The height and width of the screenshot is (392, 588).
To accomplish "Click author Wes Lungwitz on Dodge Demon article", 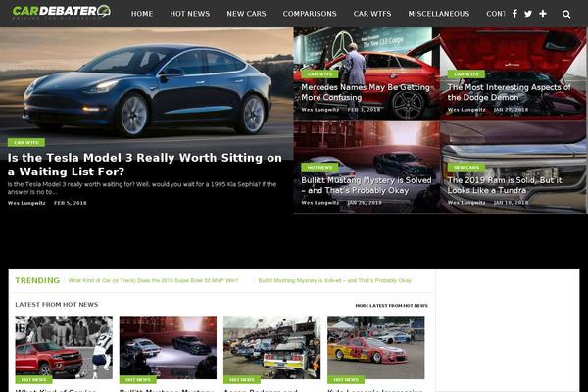I will [x=466, y=110].
